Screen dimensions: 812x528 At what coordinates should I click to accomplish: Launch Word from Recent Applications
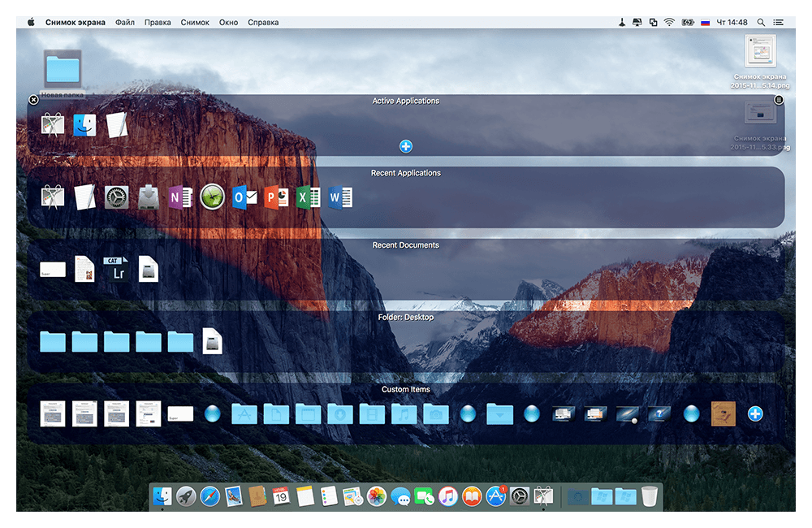click(x=340, y=197)
